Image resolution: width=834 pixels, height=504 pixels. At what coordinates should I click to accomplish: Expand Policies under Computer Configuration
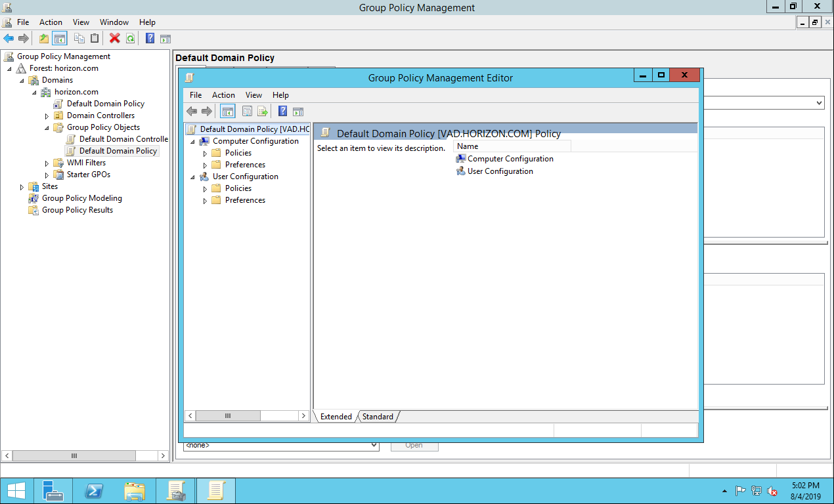205,153
